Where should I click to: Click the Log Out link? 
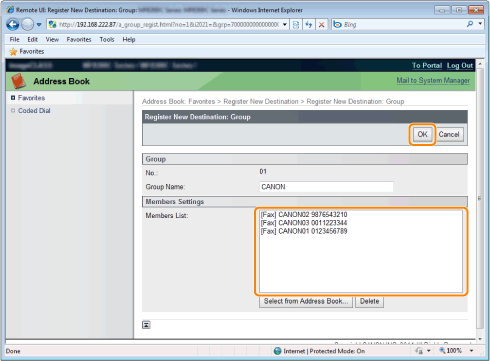tap(460, 65)
